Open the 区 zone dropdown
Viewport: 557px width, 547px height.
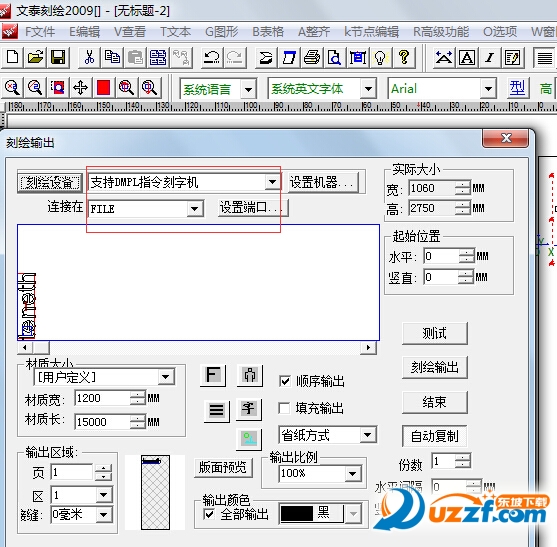[104, 494]
